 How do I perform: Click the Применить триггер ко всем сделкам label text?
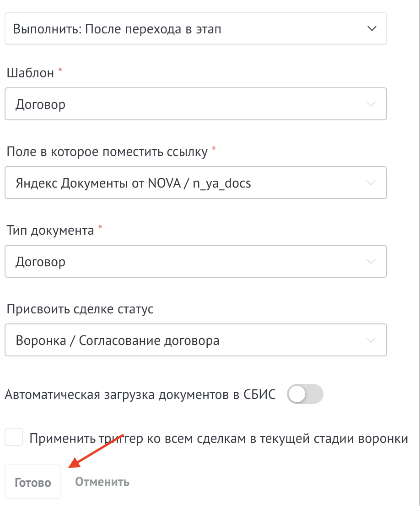219,439
